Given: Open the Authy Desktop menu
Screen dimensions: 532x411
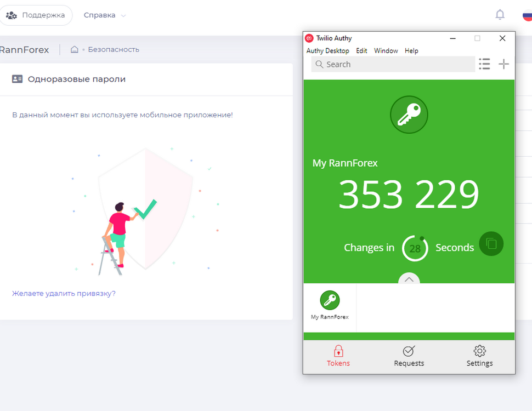Looking at the screenshot, I should click(328, 51).
